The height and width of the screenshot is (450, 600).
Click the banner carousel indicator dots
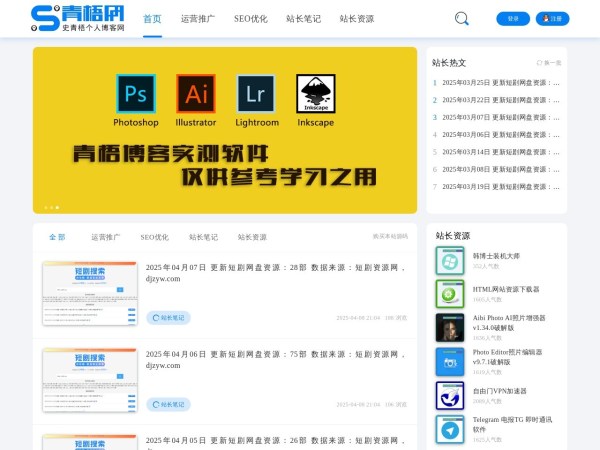pyautogui.click(x=51, y=207)
